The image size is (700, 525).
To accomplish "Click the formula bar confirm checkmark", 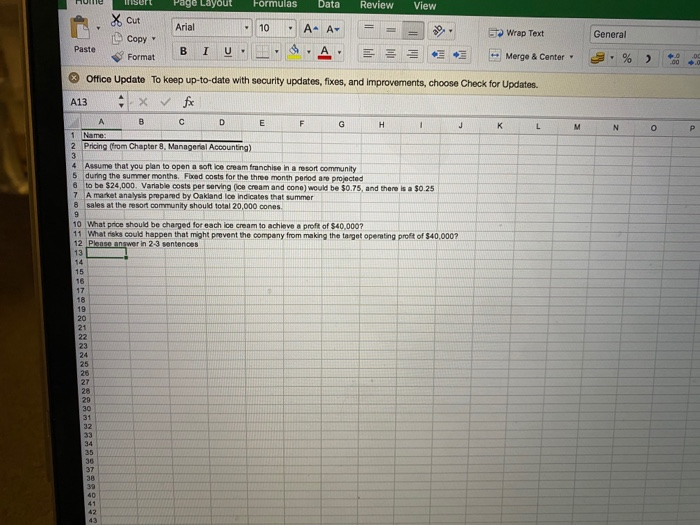I will [165, 102].
